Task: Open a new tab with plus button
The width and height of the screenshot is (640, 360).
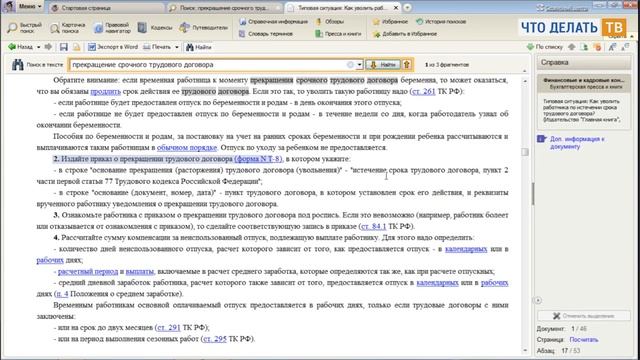Action: click(407, 8)
